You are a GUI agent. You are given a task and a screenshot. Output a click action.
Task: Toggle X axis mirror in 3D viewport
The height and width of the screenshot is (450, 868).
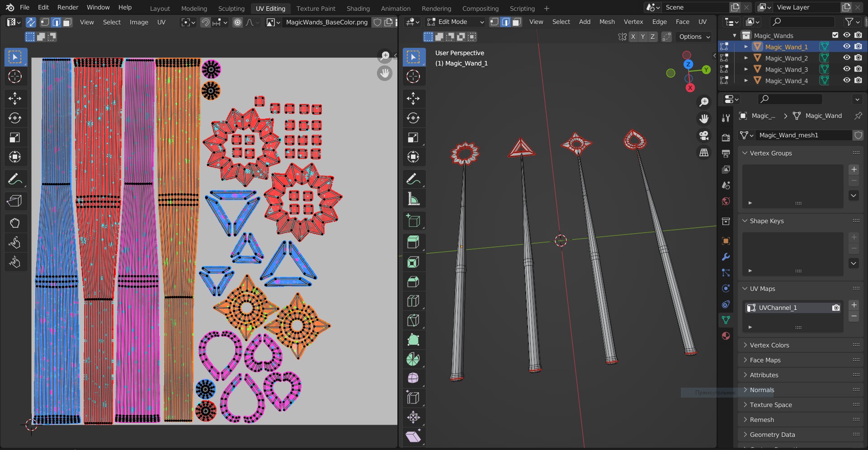[633, 37]
